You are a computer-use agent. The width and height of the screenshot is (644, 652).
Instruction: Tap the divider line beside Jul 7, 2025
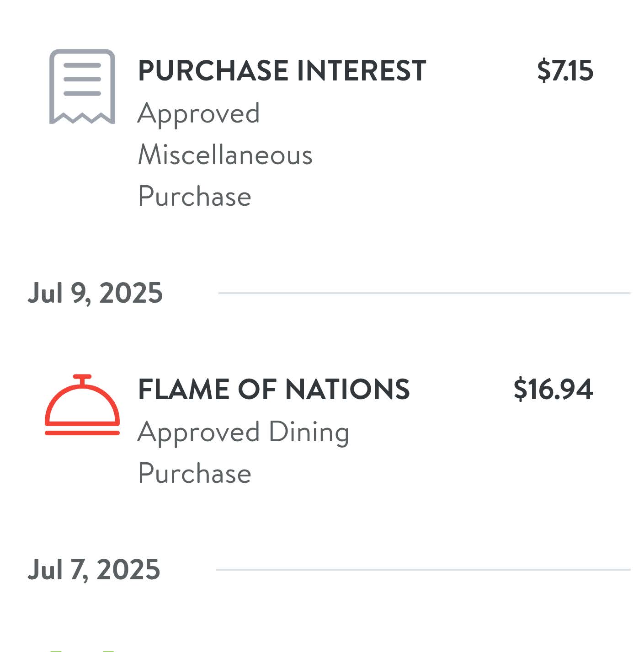tap(423, 569)
